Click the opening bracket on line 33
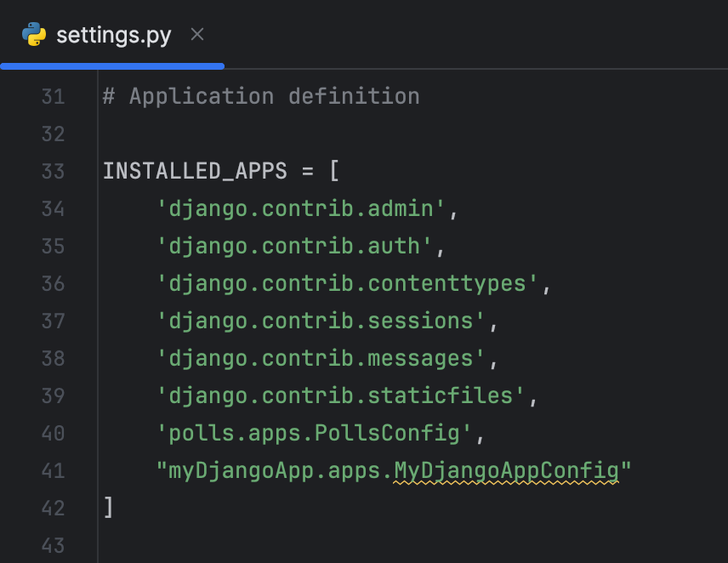The height and width of the screenshot is (563, 728). point(333,171)
